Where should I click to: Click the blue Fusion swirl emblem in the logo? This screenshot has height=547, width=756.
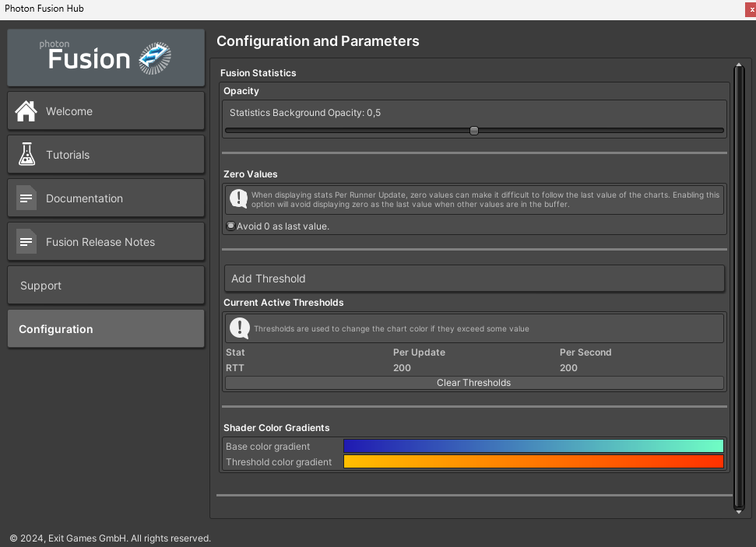(x=153, y=57)
